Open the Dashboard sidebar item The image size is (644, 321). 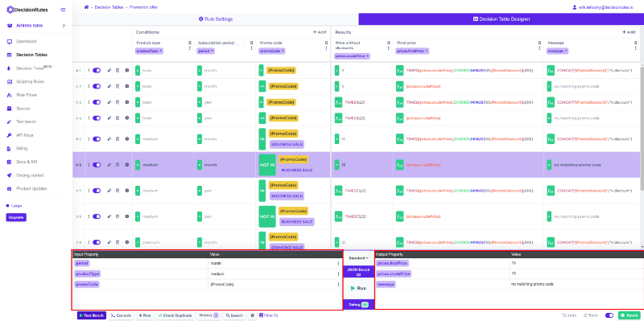[x=27, y=42]
